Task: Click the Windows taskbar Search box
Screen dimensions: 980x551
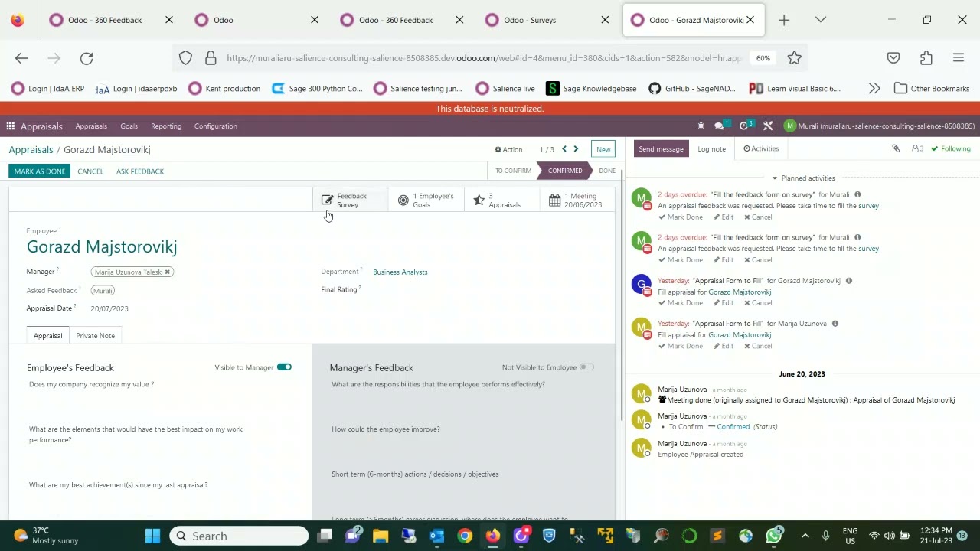Action: click(x=239, y=536)
